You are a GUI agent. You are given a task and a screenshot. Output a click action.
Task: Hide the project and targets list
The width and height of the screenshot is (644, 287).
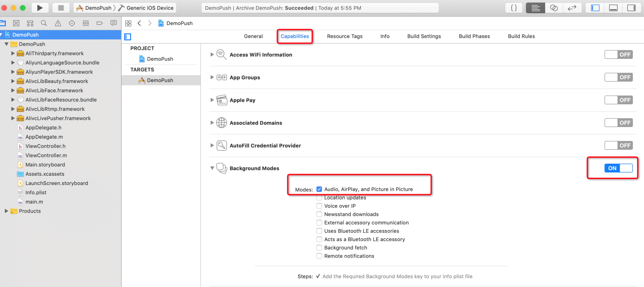pos(128,37)
